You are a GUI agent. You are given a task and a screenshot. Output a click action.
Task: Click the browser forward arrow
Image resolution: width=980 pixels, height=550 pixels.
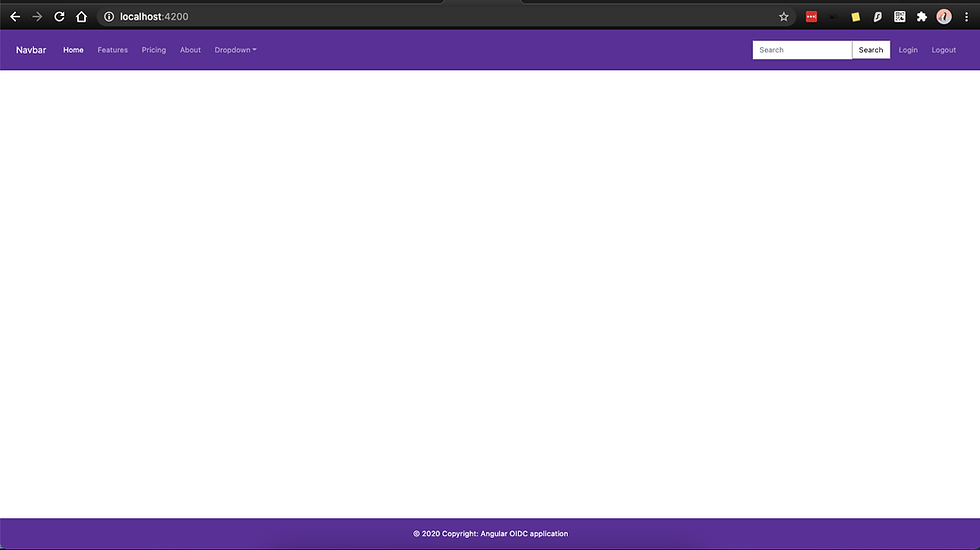tap(37, 17)
